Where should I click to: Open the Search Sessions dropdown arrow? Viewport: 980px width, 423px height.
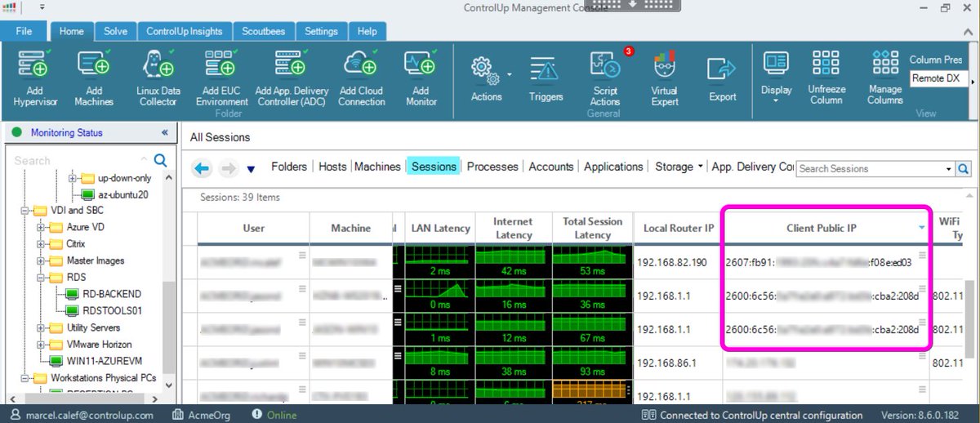coord(948,169)
